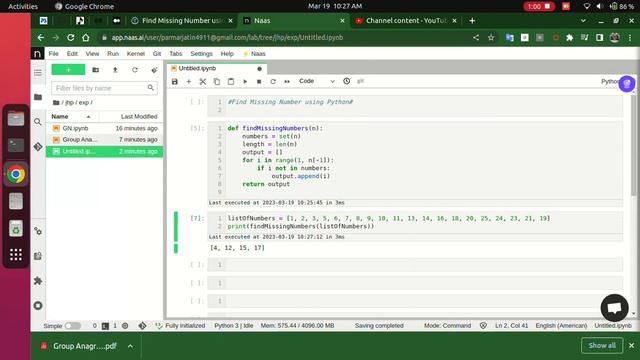
Task: Go to browser home page
Action: pyautogui.click(x=86, y=38)
